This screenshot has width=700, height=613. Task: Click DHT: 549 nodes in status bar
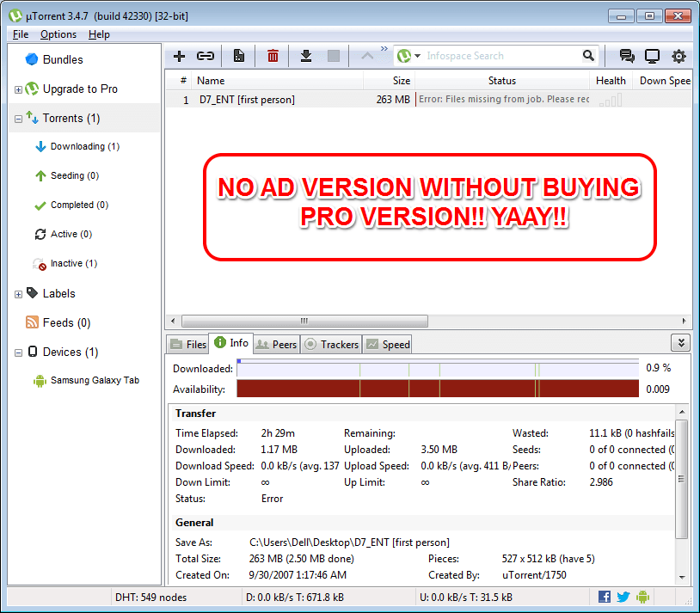click(150, 598)
